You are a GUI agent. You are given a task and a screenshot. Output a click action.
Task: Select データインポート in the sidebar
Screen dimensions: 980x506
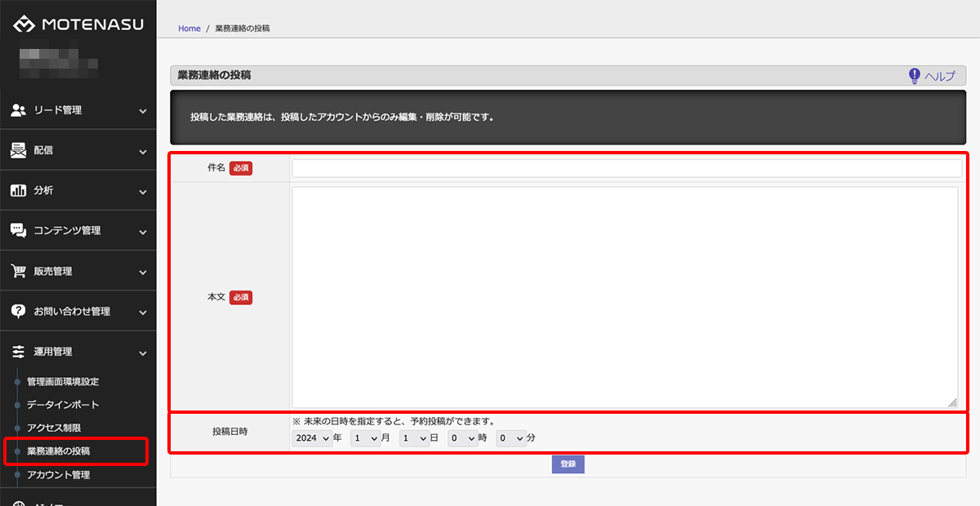[x=63, y=405]
